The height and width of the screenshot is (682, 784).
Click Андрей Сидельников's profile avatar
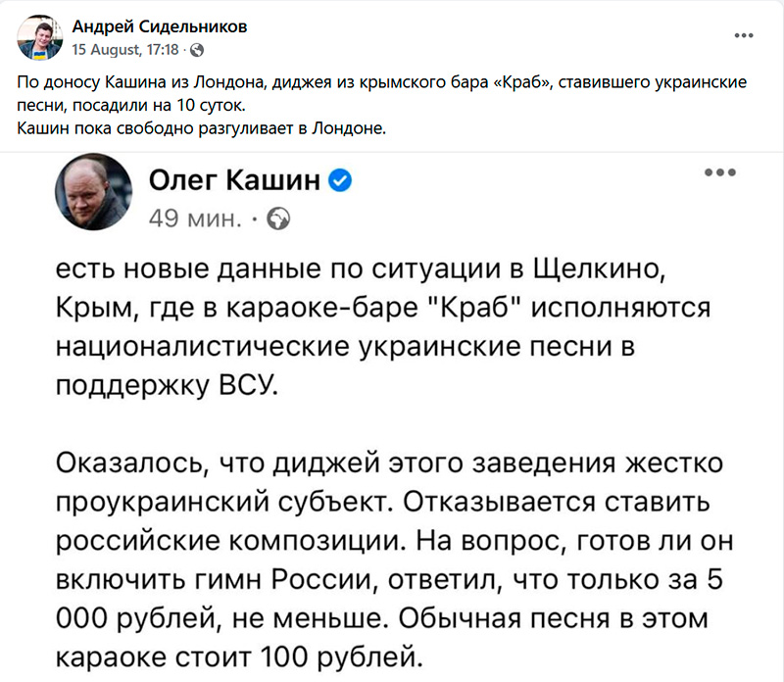37,37
